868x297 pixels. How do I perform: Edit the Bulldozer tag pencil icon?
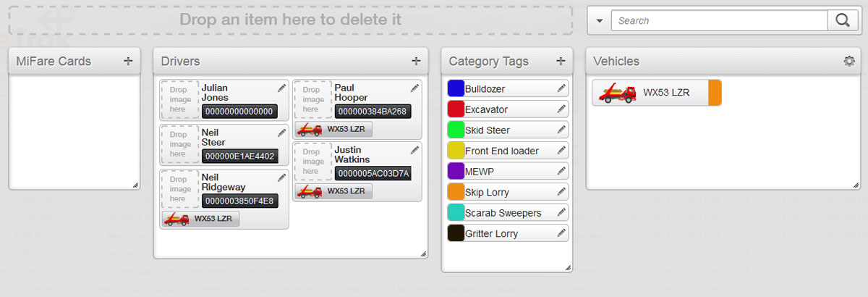[561, 88]
